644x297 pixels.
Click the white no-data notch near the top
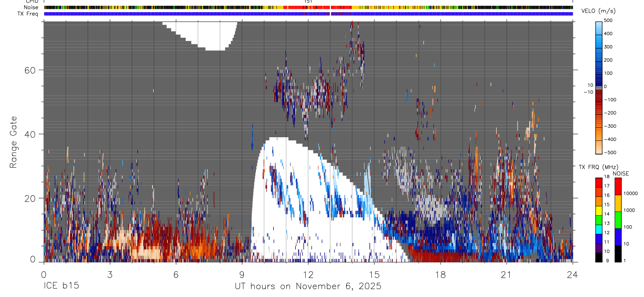[x=200, y=36]
